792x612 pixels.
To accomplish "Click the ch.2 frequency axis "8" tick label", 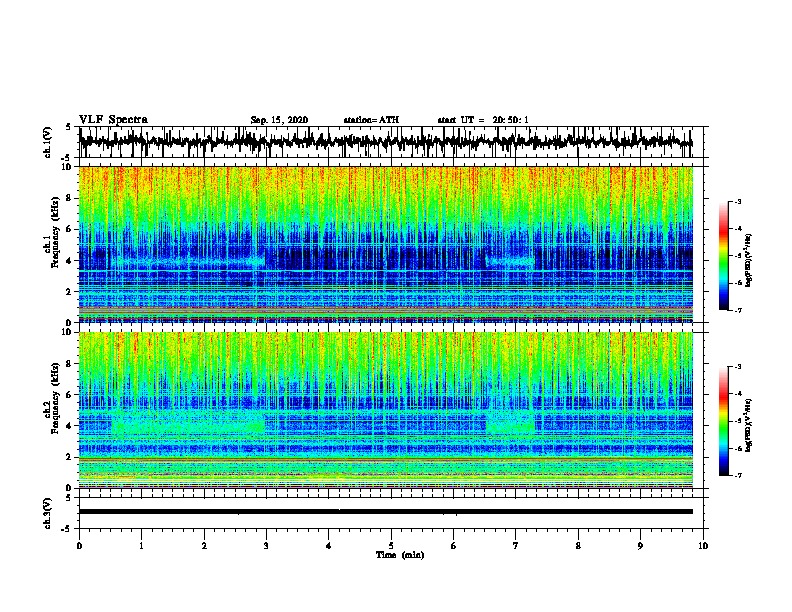I will [x=69, y=363].
